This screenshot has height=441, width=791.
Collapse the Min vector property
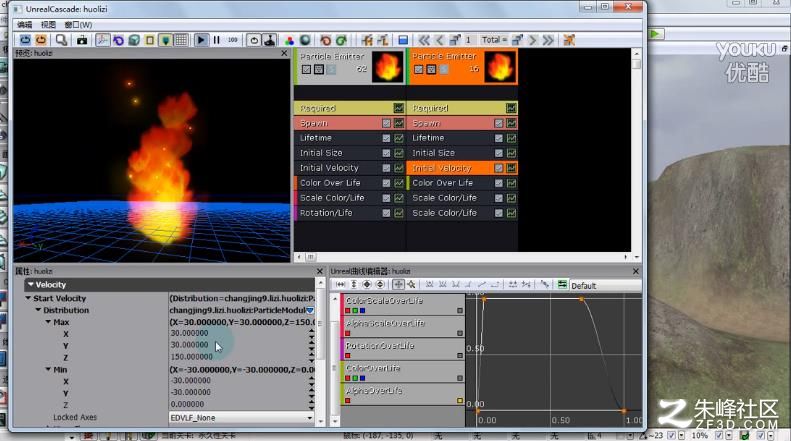click(x=48, y=369)
